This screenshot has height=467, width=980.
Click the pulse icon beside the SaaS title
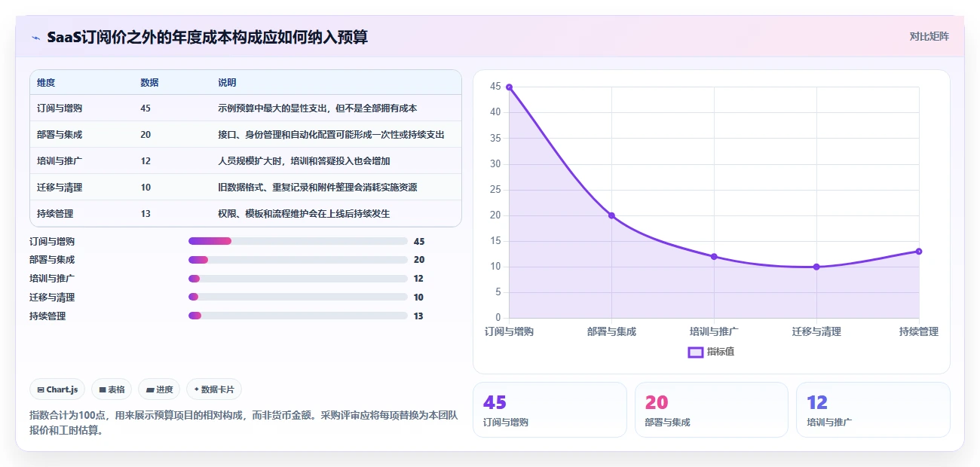click(35, 38)
